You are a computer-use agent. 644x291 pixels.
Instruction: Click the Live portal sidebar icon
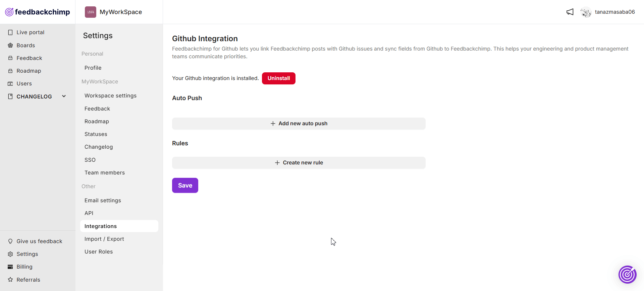coord(10,32)
